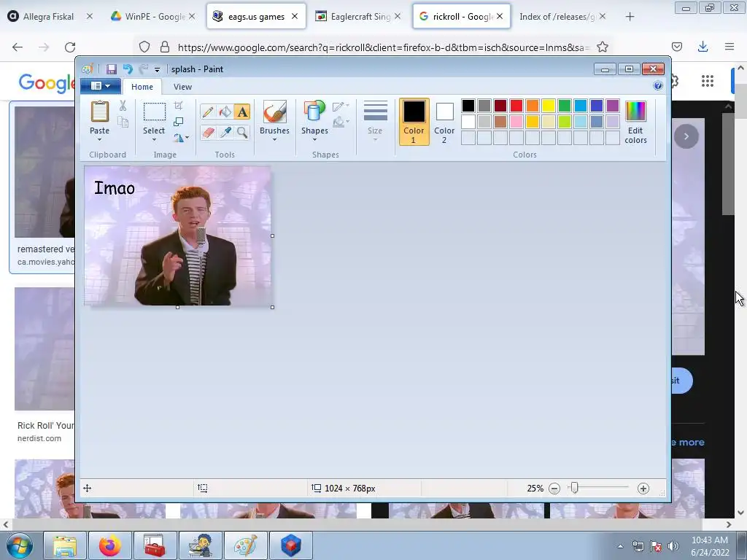Screen dimensions: 747x560
Task: Open Windows Explorer folder in taskbar
Action: tap(65, 545)
